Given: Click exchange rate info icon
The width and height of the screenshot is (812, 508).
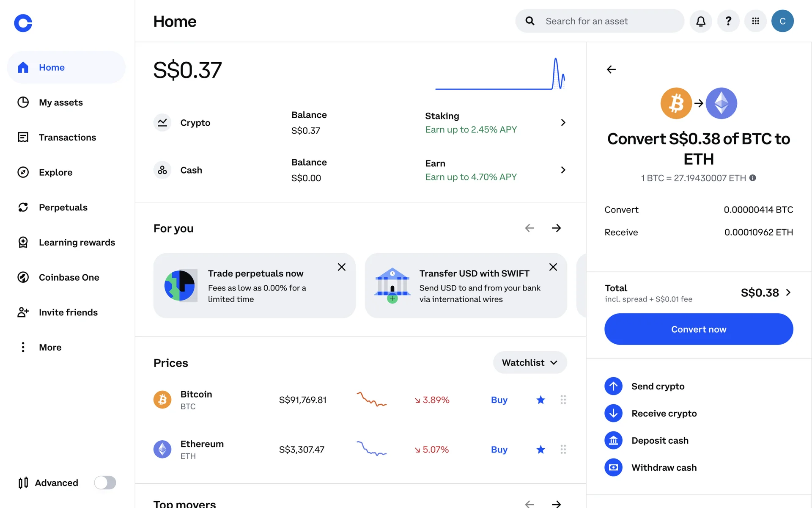Looking at the screenshot, I should 753,178.
